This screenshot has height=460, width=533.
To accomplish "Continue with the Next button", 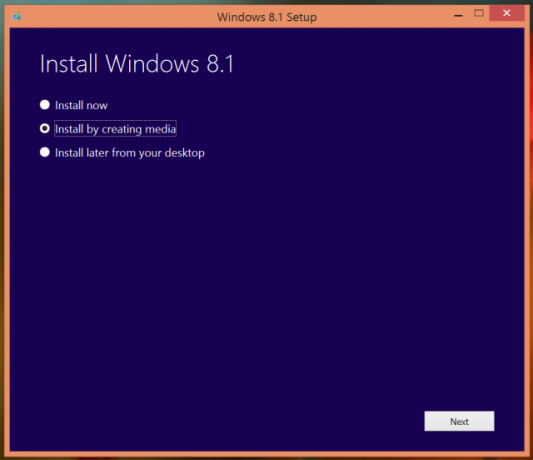I will [x=459, y=421].
